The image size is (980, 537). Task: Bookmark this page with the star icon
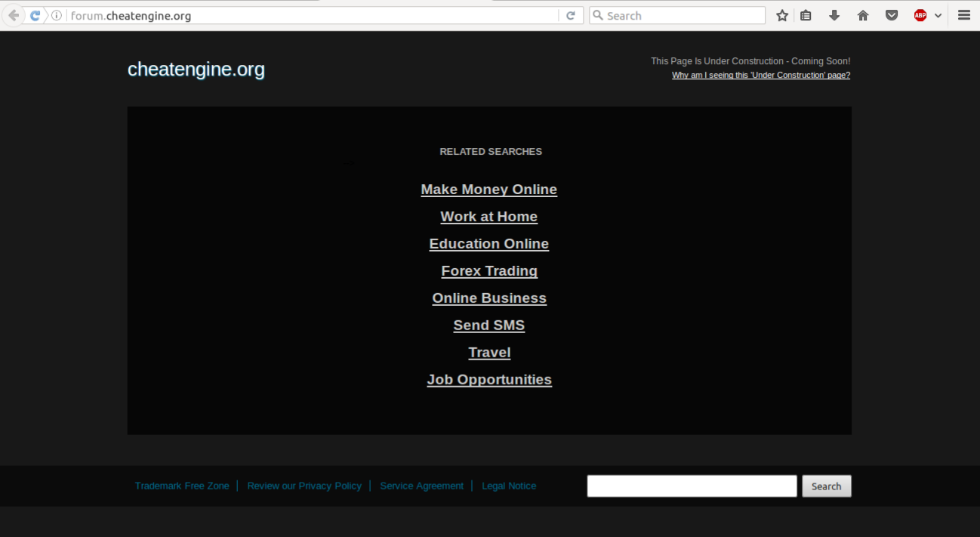point(782,15)
